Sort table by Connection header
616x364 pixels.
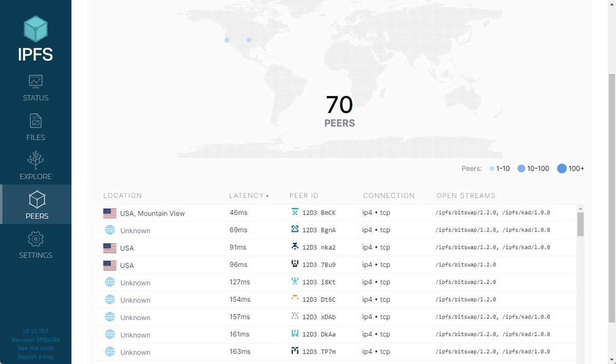click(389, 196)
